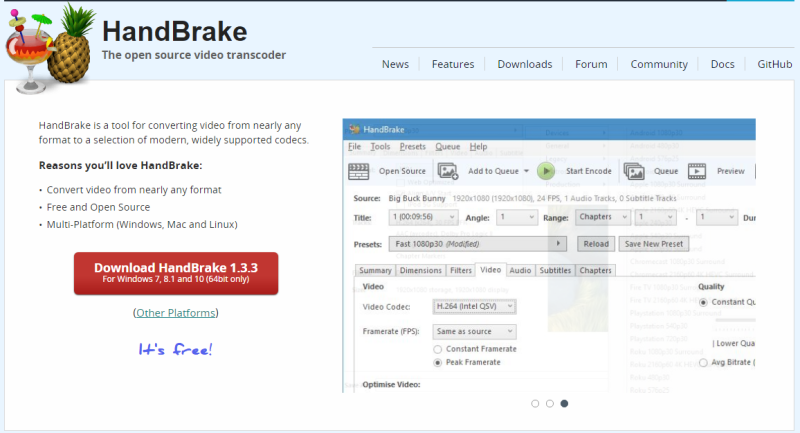The width and height of the screenshot is (800, 433).
Task: Open the Help menu
Action: click(478, 146)
